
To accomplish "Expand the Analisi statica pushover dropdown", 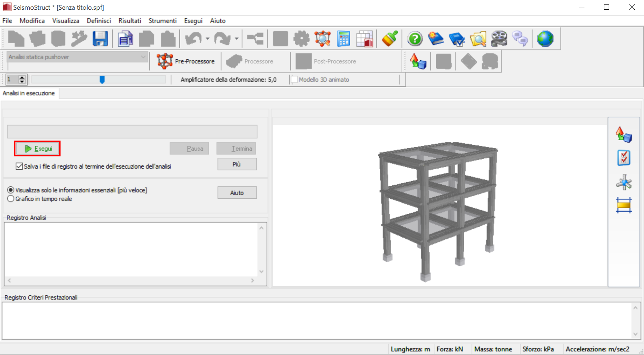I will pos(143,57).
